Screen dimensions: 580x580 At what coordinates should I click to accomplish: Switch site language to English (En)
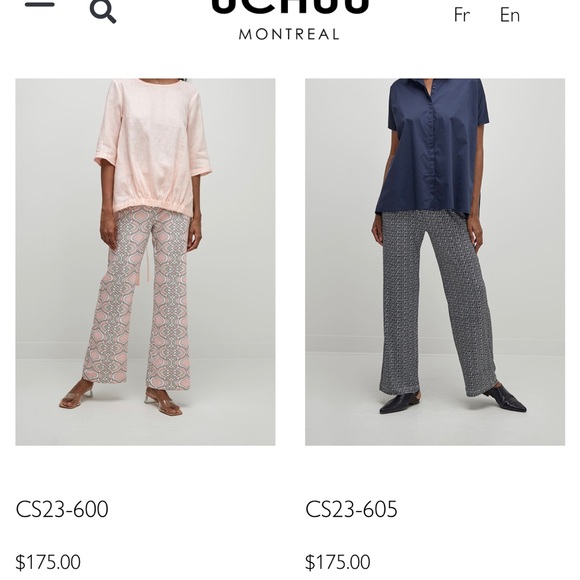coord(510,15)
